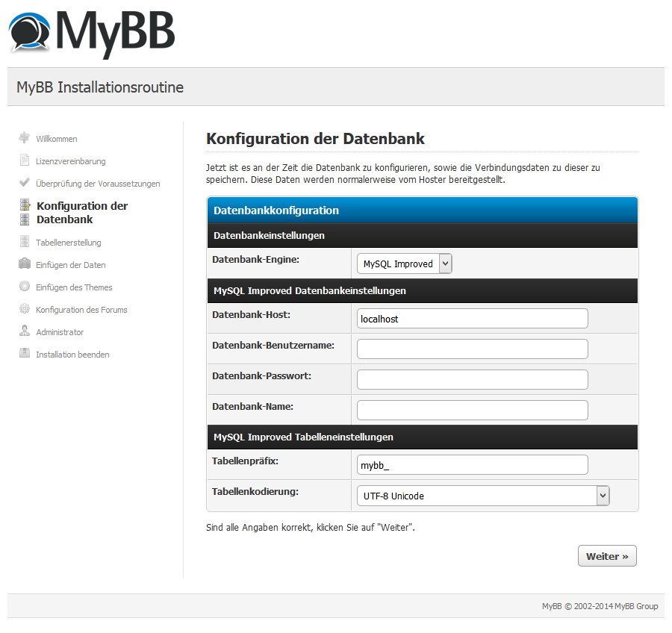Click the MyBB logo at the top
The height and width of the screenshot is (633, 672).
92,32
